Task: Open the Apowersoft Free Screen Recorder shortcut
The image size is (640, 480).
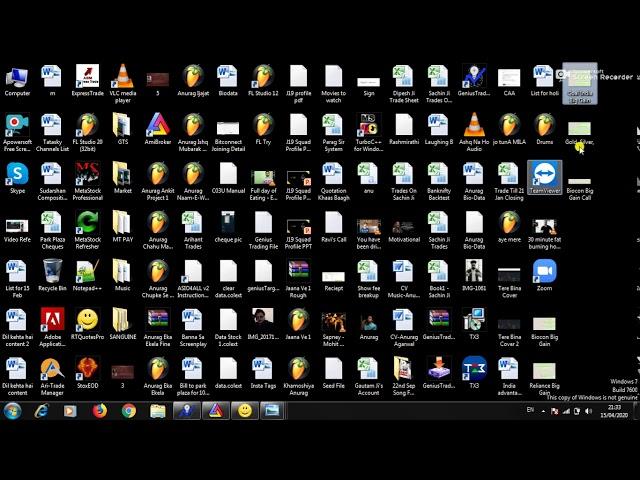Action: 17,132
